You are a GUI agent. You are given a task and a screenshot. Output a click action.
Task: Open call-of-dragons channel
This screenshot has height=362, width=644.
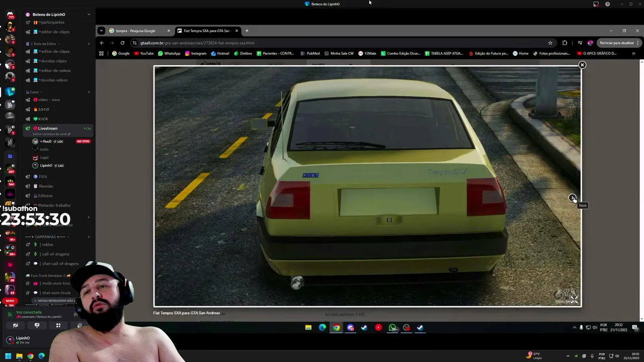pos(58,254)
